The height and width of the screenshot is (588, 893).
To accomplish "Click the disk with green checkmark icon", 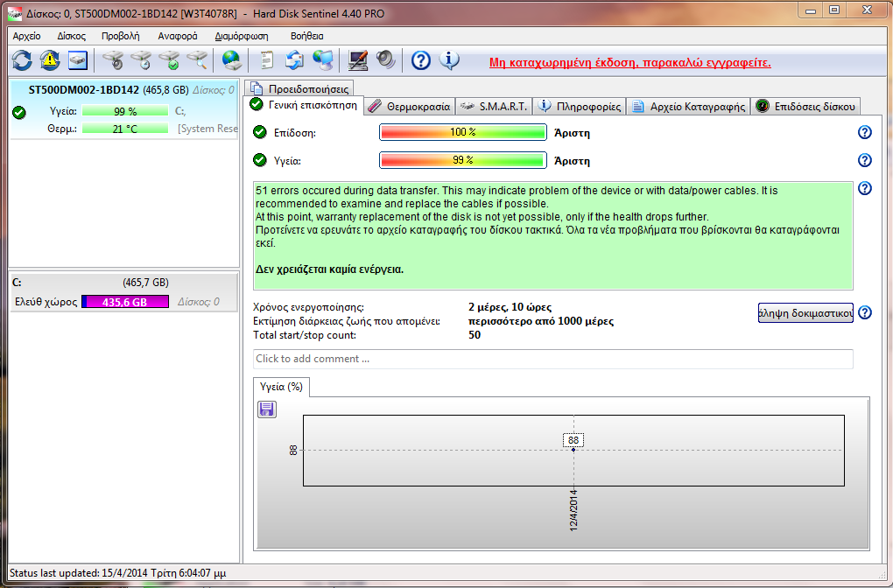I will [169, 60].
